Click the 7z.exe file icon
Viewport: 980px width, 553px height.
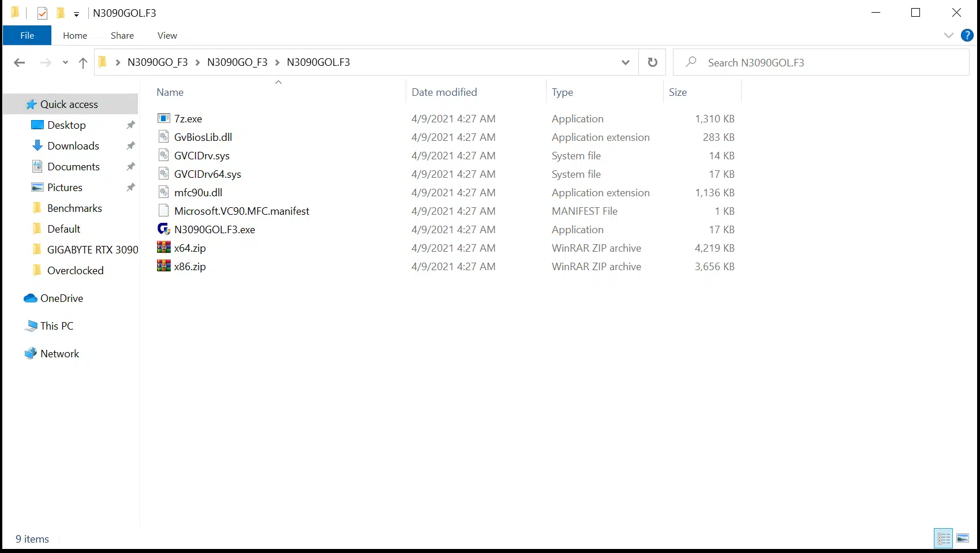(164, 118)
